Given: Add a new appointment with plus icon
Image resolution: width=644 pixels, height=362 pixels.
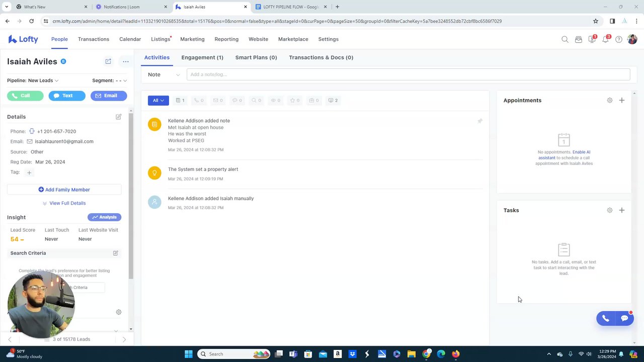Looking at the screenshot, I should coord(622,100).
